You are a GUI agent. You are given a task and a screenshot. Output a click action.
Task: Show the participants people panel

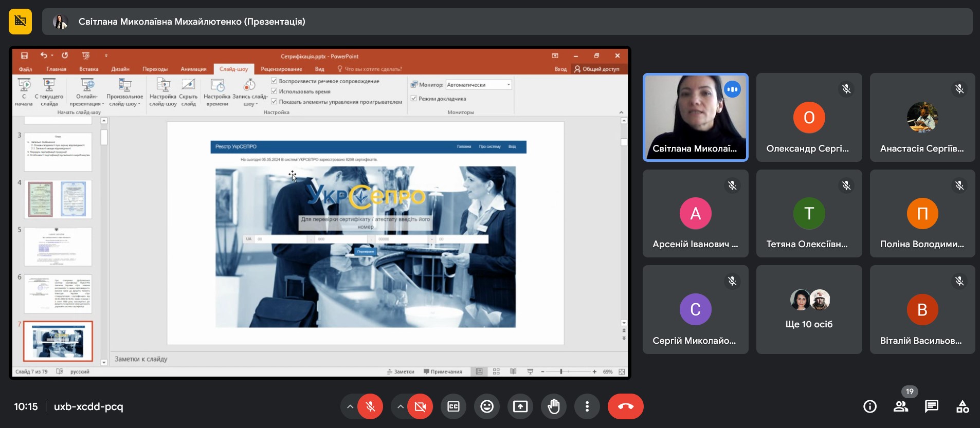901,406
